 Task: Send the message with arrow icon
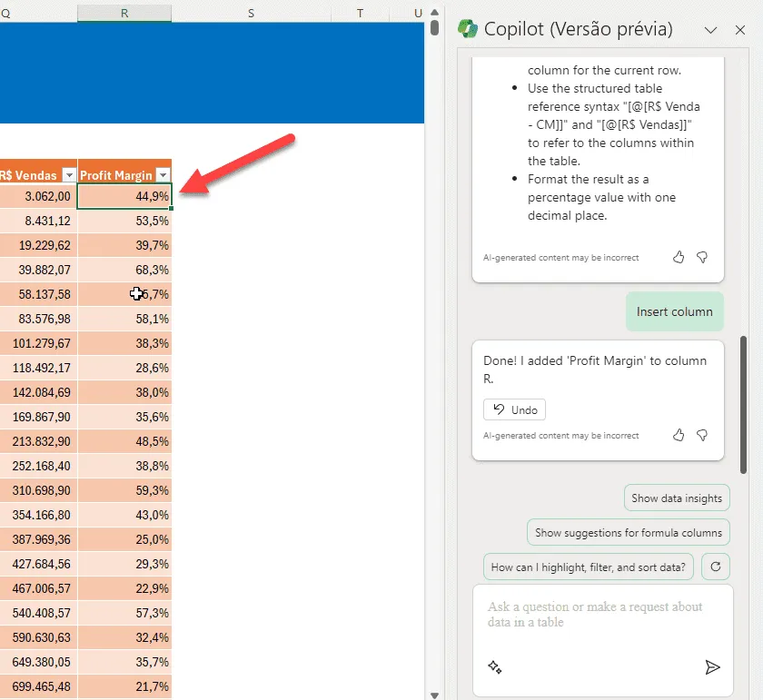coord(712,667)
